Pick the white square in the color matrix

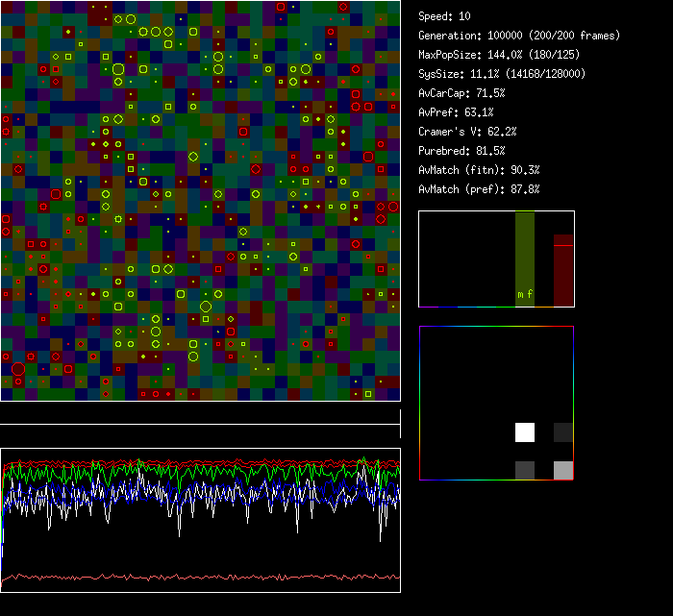click(525, 432)
